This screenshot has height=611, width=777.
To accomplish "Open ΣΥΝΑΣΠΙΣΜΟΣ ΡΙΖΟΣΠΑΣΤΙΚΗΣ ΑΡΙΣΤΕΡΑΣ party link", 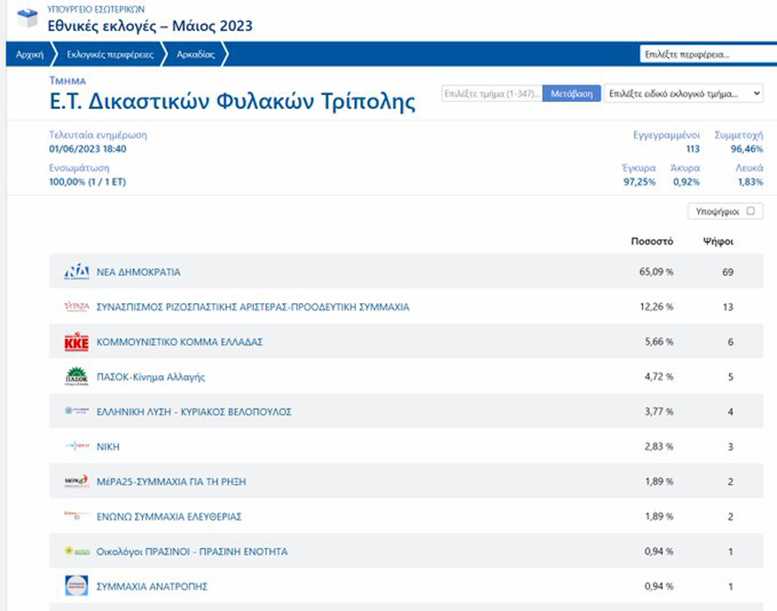I will 253,307.
